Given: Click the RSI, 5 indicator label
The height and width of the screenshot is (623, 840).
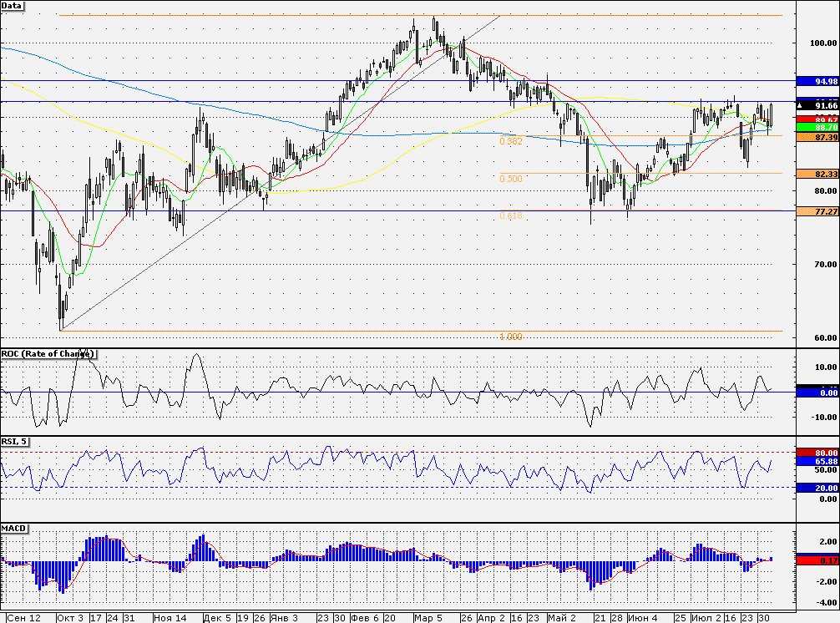Looking at the screenshot, I should point(14,442).
